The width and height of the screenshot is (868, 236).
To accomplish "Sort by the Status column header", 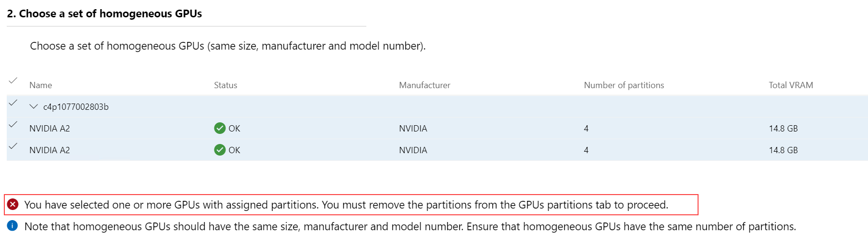I will pyautogui.click(x=225, y=85).
